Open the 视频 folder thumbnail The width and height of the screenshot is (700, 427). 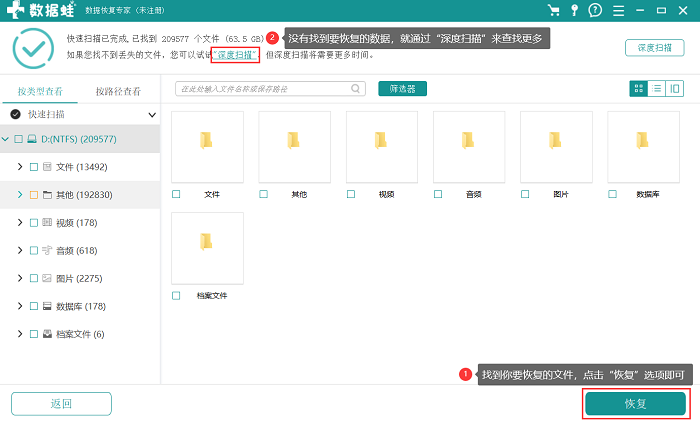(x=382, y=147)
